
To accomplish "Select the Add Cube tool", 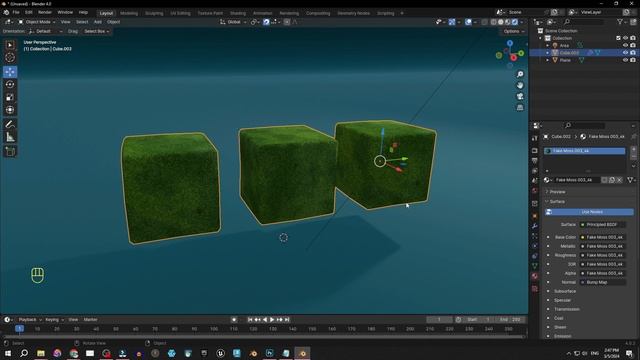I will (x=10, y=152).
